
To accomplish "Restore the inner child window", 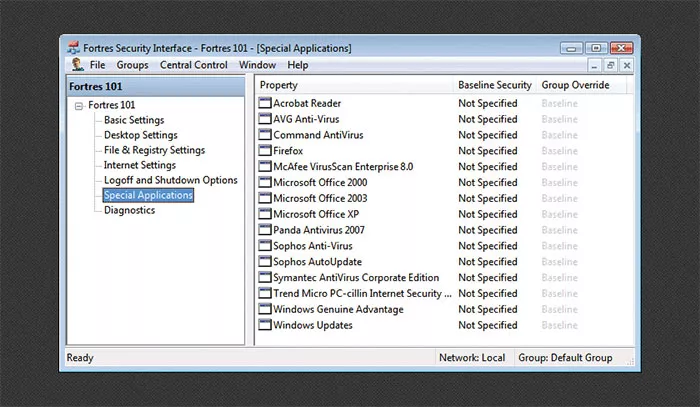I will pyautogui.click(x=610, y=66).
